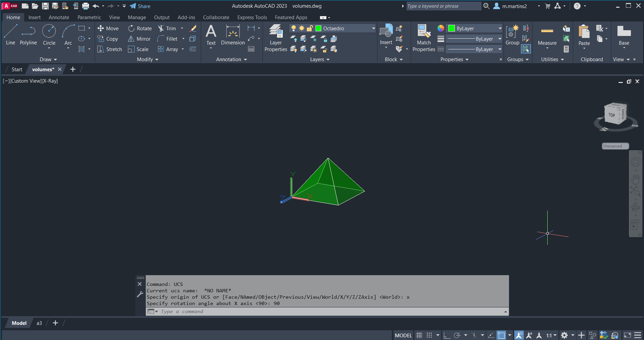Toggle the Octaedro layer lightbulb on/off

pyautogui.click(x=293, y=28)
